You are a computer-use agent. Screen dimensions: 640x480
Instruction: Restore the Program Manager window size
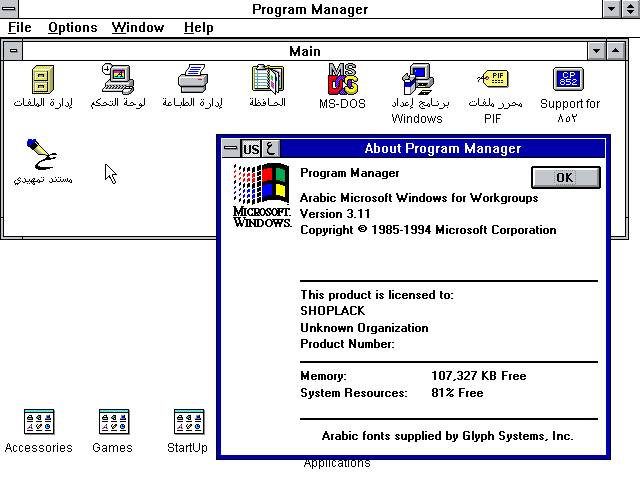point(631,9)
